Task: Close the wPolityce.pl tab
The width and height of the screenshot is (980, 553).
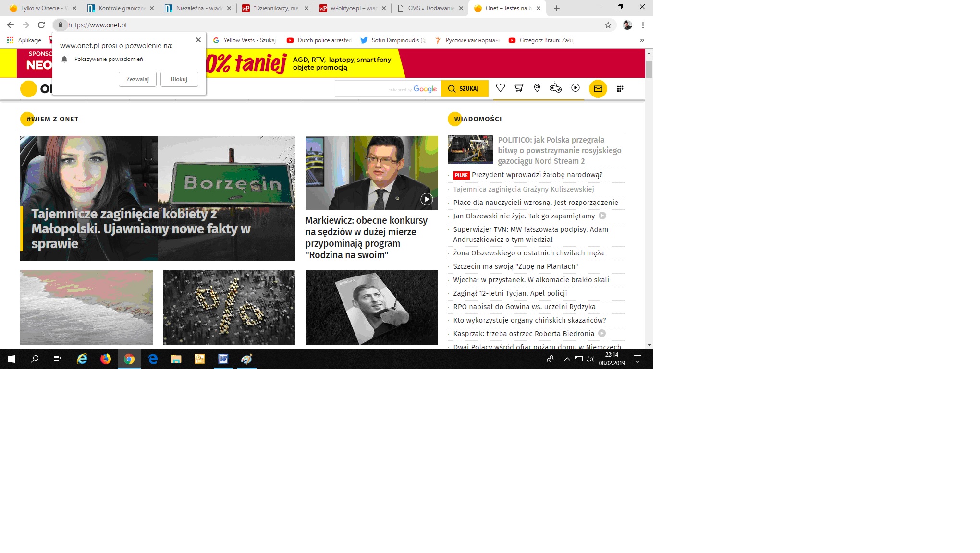Action: tap(384, 8)
